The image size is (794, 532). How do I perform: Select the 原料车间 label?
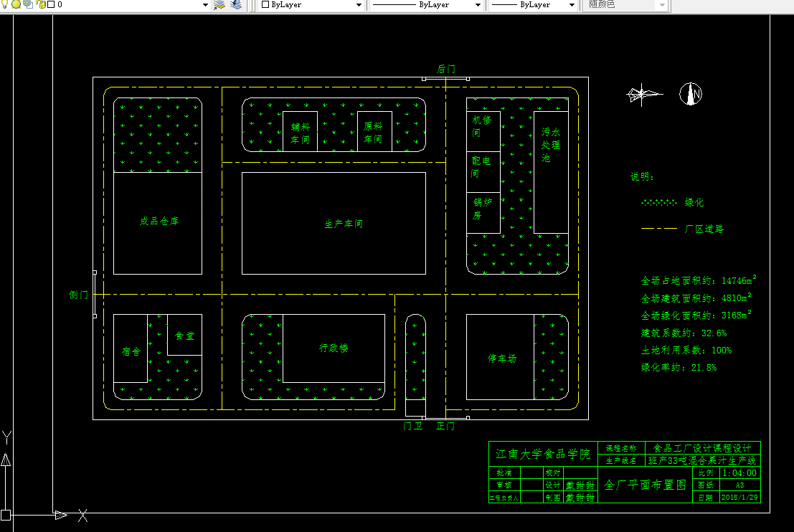pyautogui.click(x=373, y=133)
